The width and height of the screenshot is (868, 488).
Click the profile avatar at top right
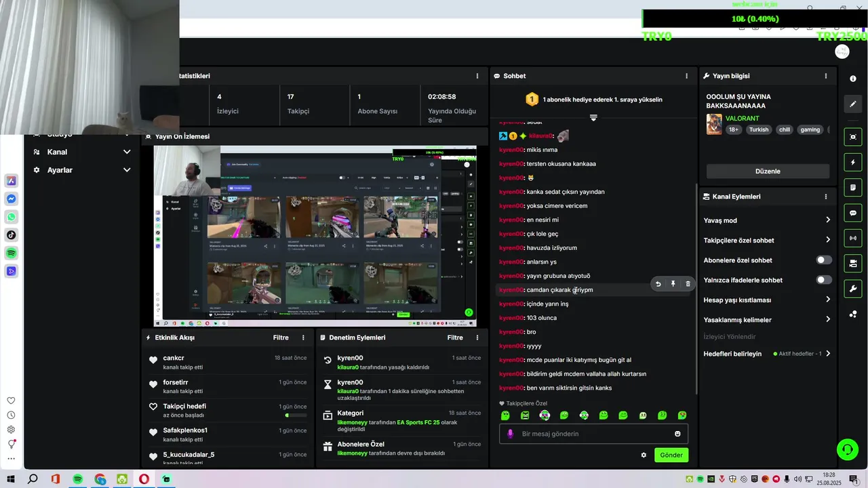tap(842, 52)
